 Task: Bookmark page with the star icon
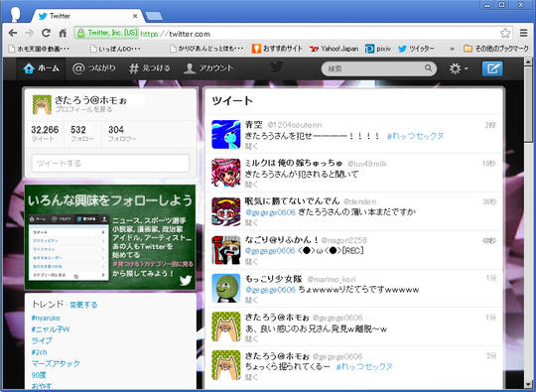pos(505,33)
